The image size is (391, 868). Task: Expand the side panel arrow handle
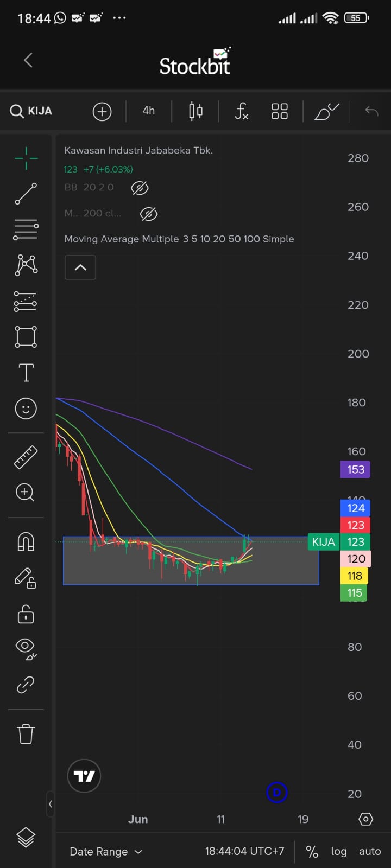pos(51,804)
